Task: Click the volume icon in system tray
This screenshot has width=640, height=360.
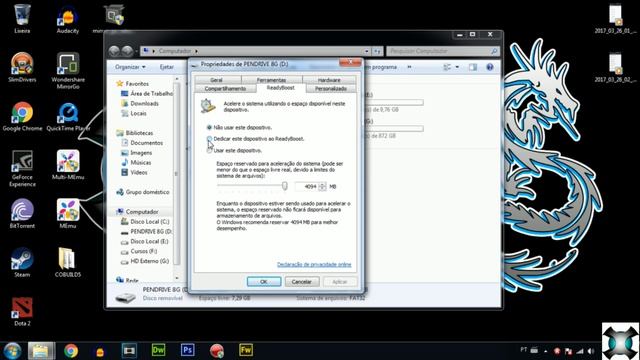Action: (591, 351)
